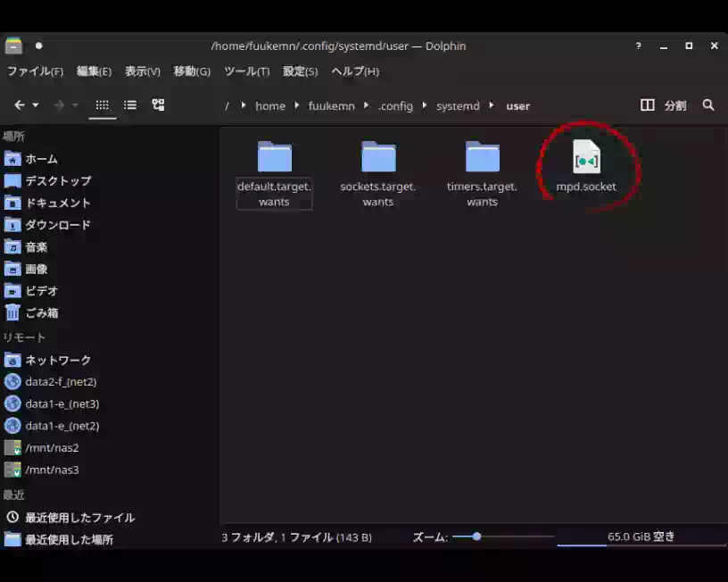Navigate to home in breadcrumb

[x=270, y=106]
